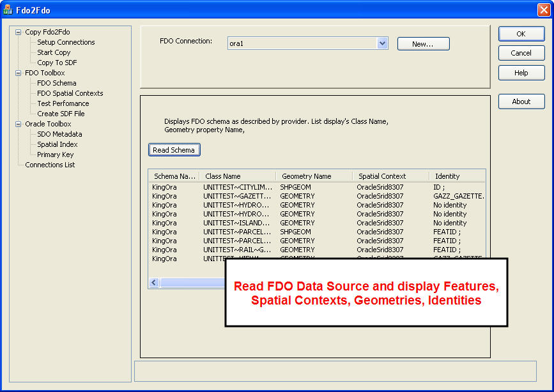Select Start Copy in the tree
Image resolution: width=554 pixels, height=392 pixels.
point(54,52)
